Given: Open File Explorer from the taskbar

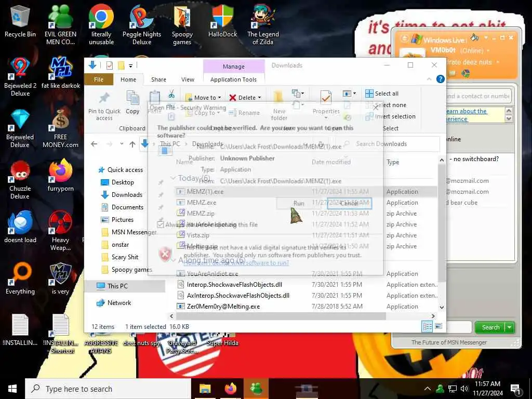Looking at the screenshot, I should tap(205, 389).
